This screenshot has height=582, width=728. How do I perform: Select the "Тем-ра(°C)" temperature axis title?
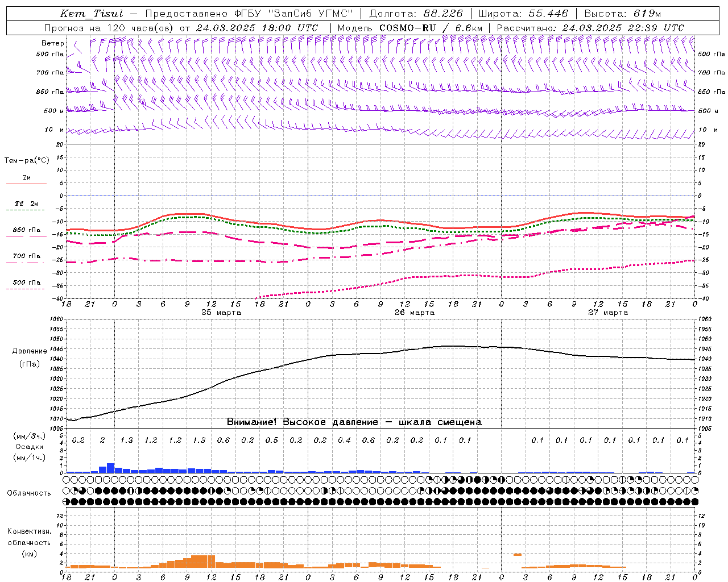(27, 161)
